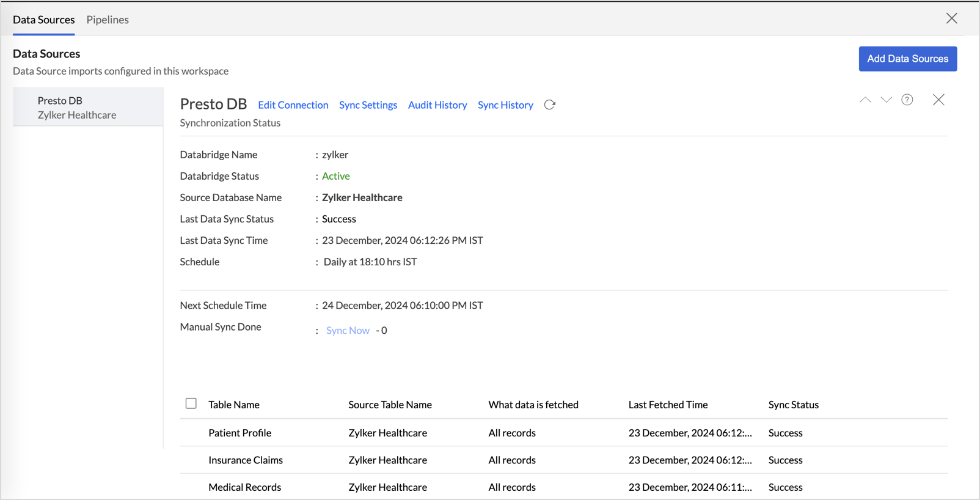The width and height of the screenshot is (980, 500).
Task: Click the refresh icon beside Sync History
Action: tap(550, 105)
